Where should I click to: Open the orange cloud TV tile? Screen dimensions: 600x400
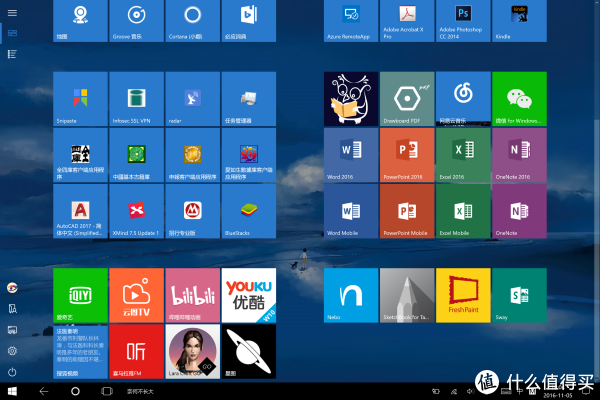tap(136, 295)
